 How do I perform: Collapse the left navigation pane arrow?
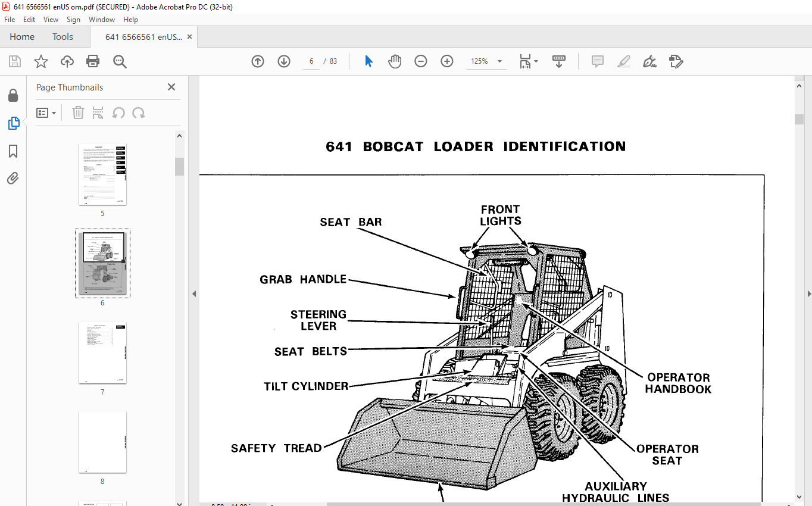point(193,293)
